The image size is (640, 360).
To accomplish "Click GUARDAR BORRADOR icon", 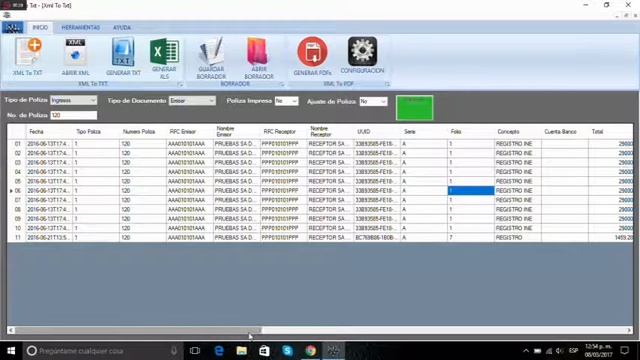I will (x=211, y=58).
